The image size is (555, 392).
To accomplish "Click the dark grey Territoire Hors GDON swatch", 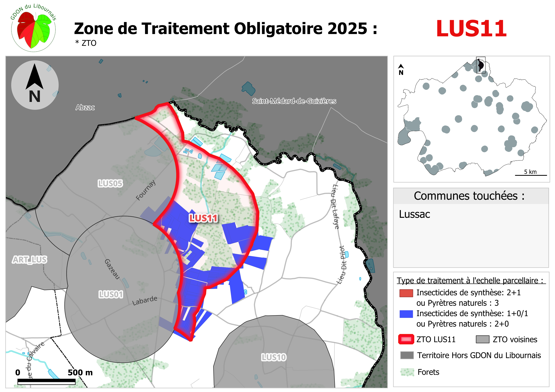I will [407, 355].
